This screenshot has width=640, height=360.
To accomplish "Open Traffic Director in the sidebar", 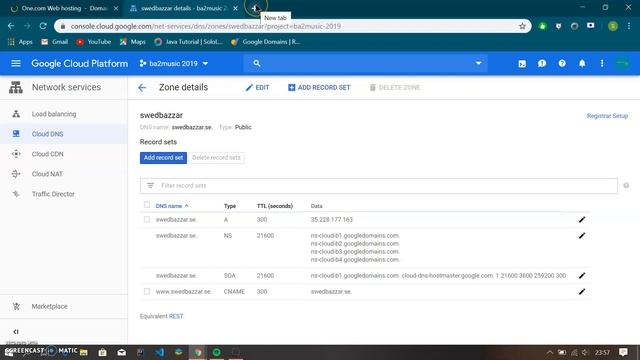I will pos(53,194).
